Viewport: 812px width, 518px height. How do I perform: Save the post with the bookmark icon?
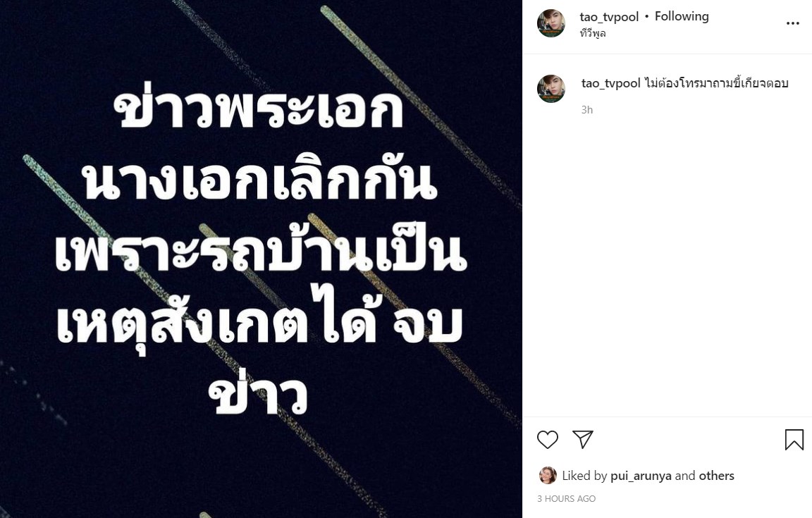[x=794, y=440]
